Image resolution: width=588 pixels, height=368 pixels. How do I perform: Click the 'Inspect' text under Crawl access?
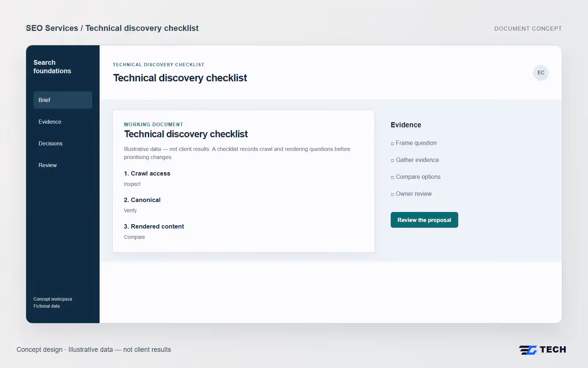click(x=132, y=184)
